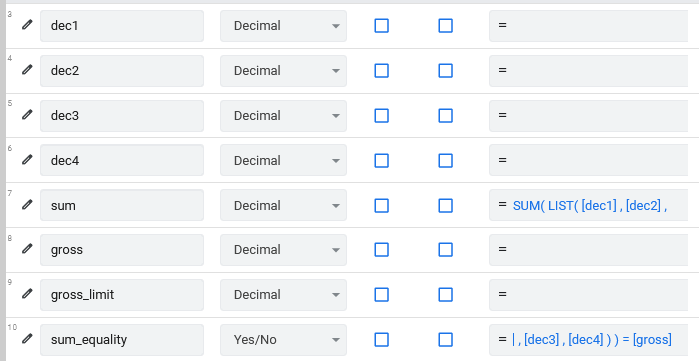Image resolution: width=699 pixels, height=361 pixels.
Task: Toggle the second checkbox in sum row
Action: 445,206
